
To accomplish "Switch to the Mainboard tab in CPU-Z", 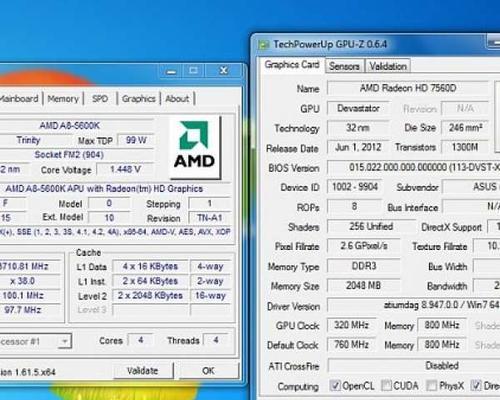I will 19,99.
